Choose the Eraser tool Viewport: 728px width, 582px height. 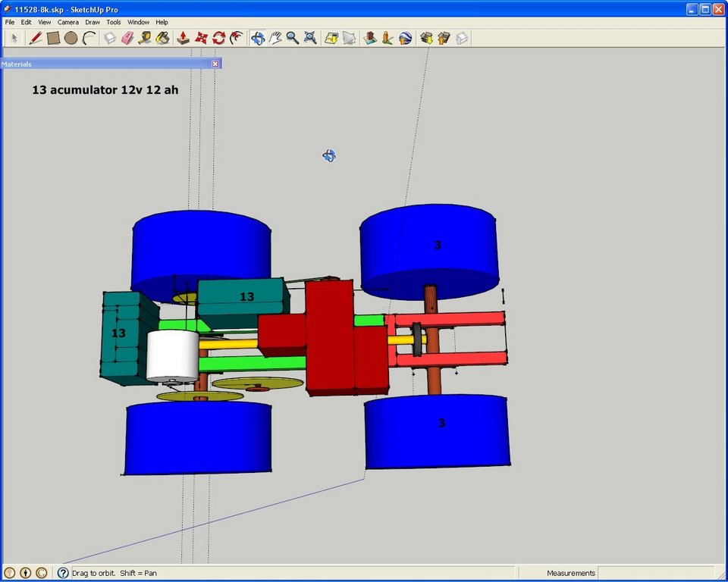[x=127, y=38]
